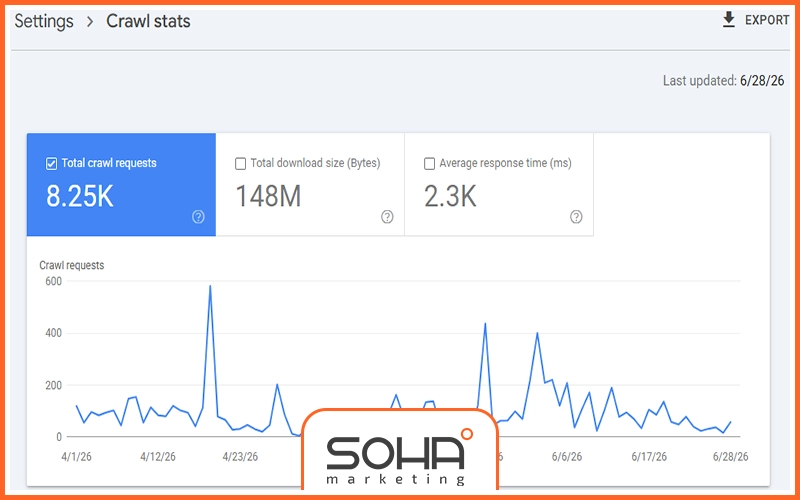Open help icon on Total crawl requests card
The height and width of the screenshot is (500, 800).
198,217
